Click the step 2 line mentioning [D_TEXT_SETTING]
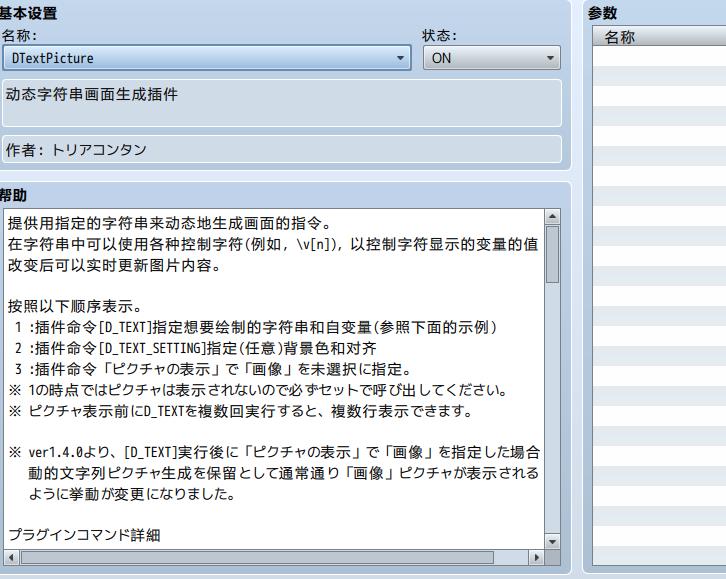 coord(195,348)
